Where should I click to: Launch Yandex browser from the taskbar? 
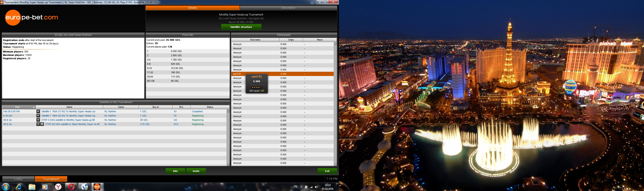point(58,187)
